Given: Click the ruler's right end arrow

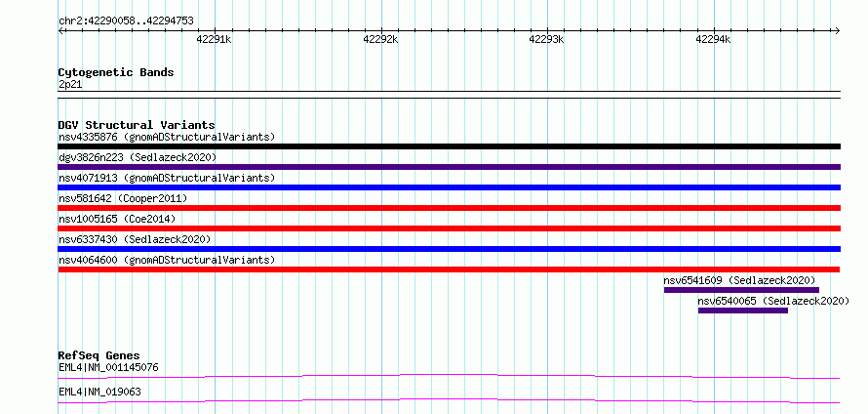Looking at the screenshot, I should click(x=837, y=30).
